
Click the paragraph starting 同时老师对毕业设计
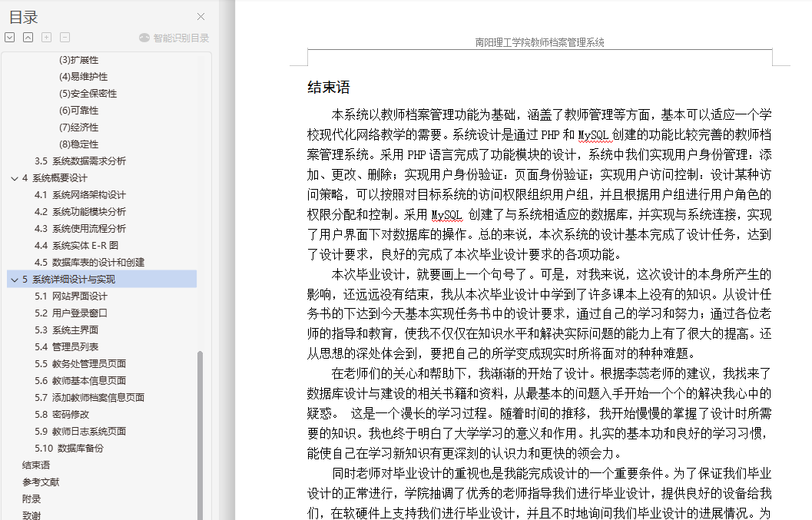point(539,493)
